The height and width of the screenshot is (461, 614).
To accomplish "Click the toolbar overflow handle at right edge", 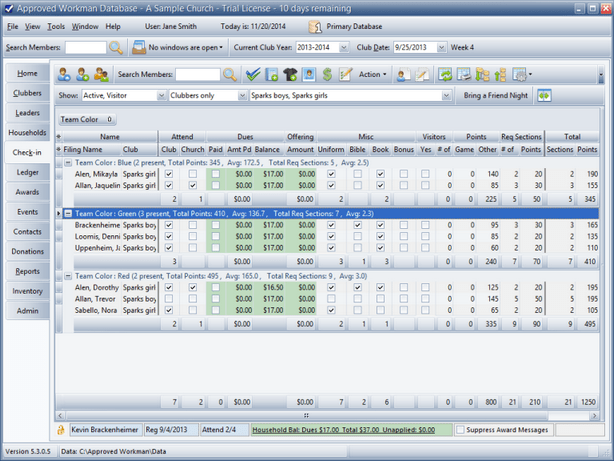I will point(601,74).
